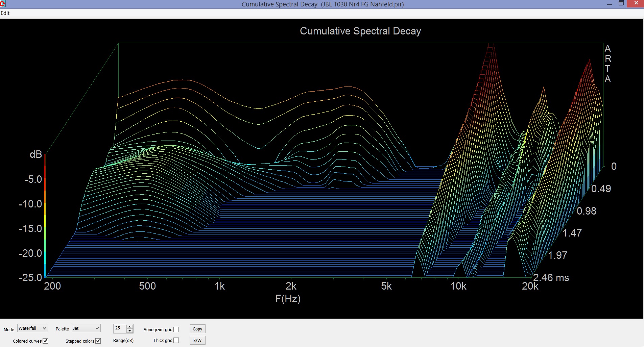Viewport: 644px width, 347px height.
Task: Open the Mode dropdown showing Waterfall
Action: pyautogui.click(x=32, y=328)
